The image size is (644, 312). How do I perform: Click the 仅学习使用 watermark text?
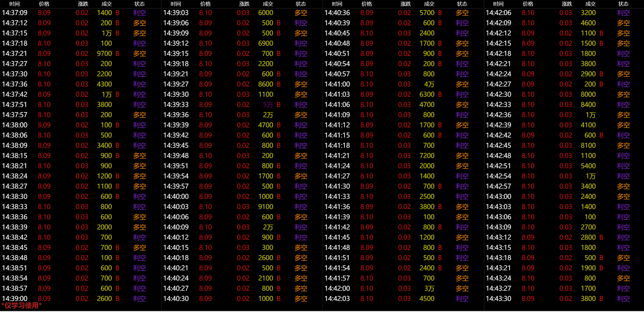(22, 305)
